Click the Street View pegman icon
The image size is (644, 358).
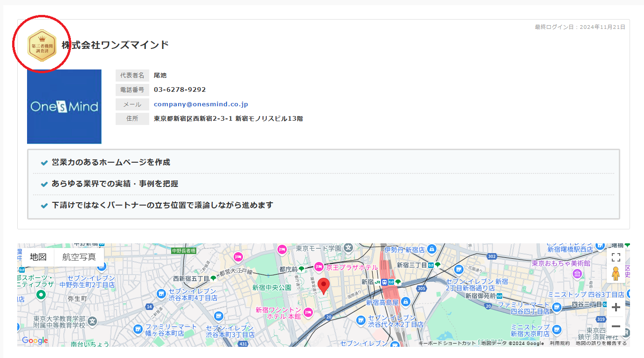pyautogui.click(x=616, y=274)
